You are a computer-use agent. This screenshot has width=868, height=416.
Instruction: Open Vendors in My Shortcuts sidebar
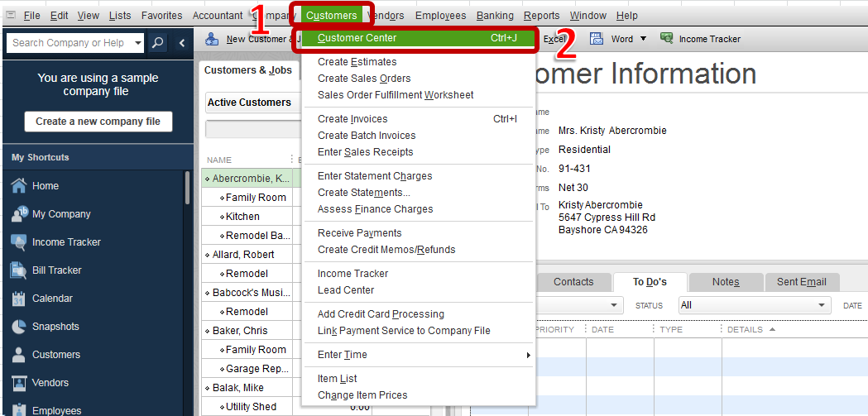coord(50,383)
